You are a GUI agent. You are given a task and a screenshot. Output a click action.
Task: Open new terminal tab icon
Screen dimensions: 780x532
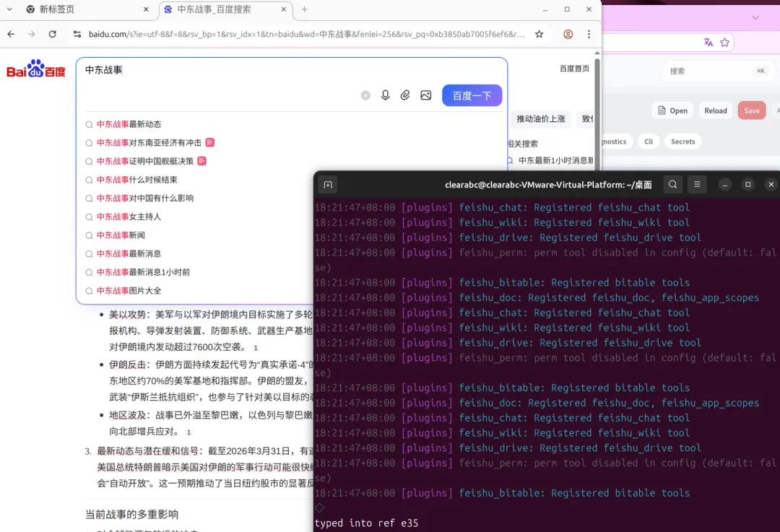tap(328, 185)
